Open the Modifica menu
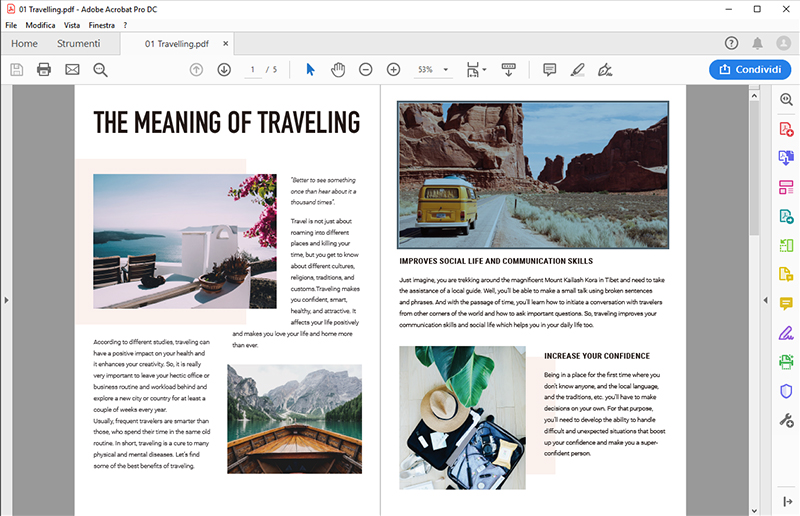The height and width of the screenshot is (516, 800). [x=40, y=24]
